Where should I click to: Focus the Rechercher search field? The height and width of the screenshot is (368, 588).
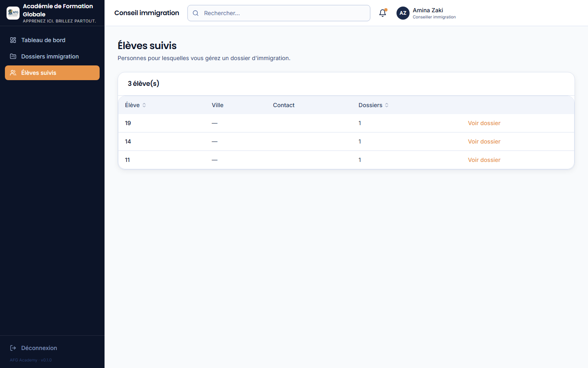(279, 13)
